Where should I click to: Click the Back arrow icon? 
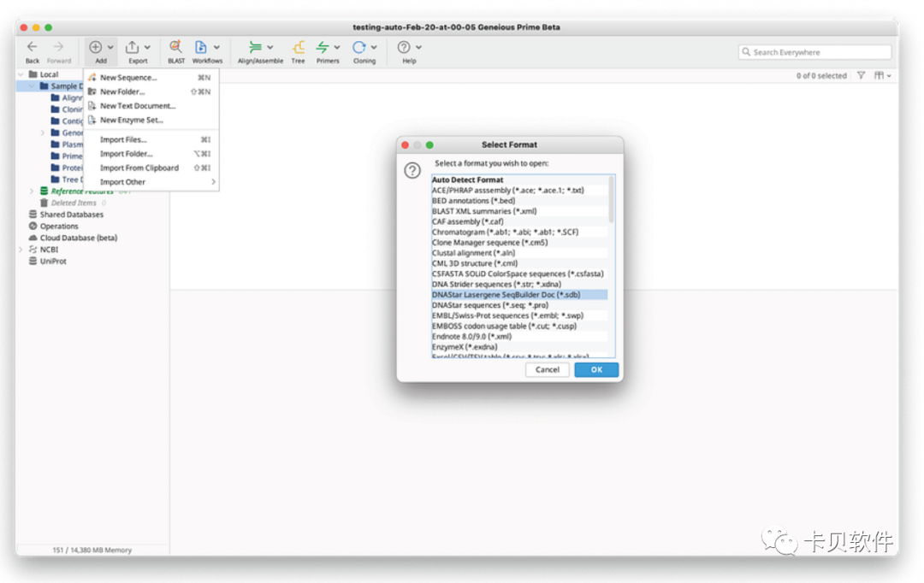[32, 46]
